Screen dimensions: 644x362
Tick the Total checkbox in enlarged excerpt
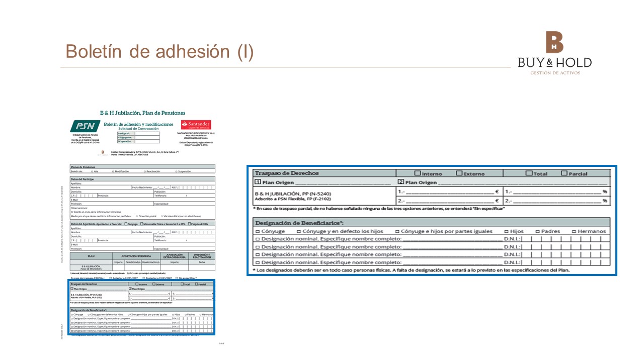[x=529, y=173]
